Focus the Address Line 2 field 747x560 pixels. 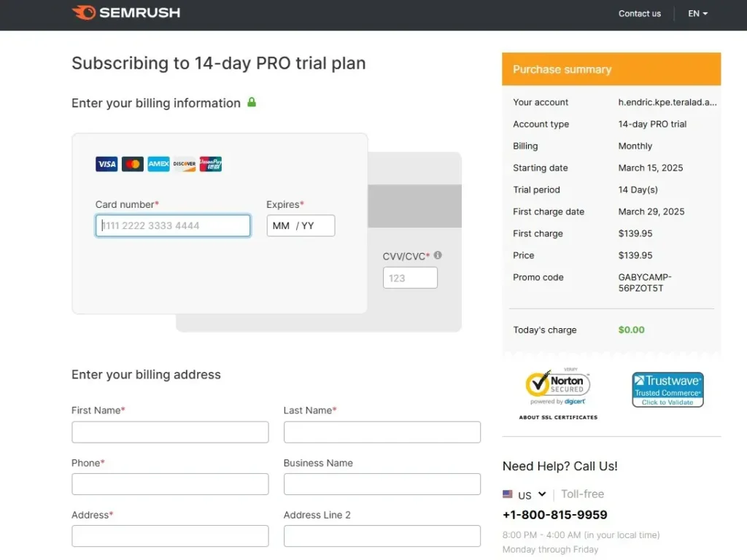coord(382,536)
